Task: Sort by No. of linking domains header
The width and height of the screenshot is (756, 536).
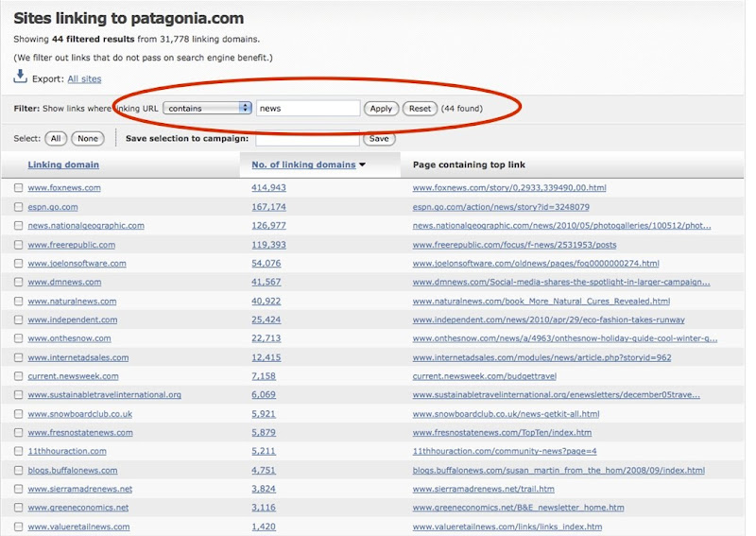Action: (303, 164)
